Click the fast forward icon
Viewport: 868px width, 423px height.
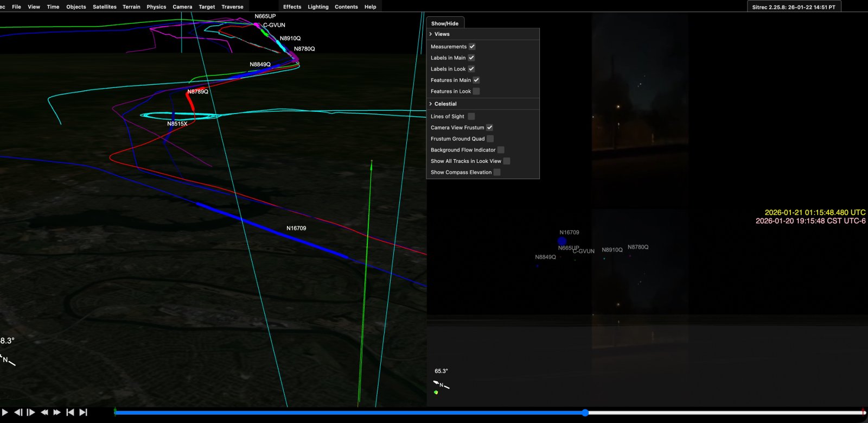pos(57,413)
